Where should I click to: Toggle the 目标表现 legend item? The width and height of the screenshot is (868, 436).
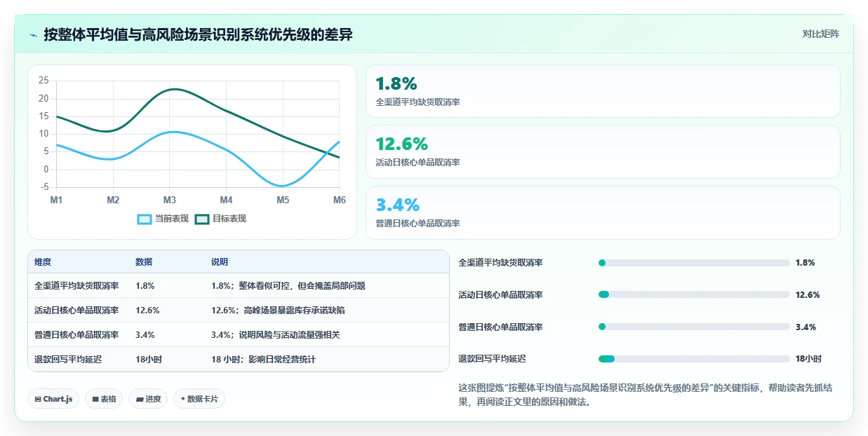click(x=221, y=219)
